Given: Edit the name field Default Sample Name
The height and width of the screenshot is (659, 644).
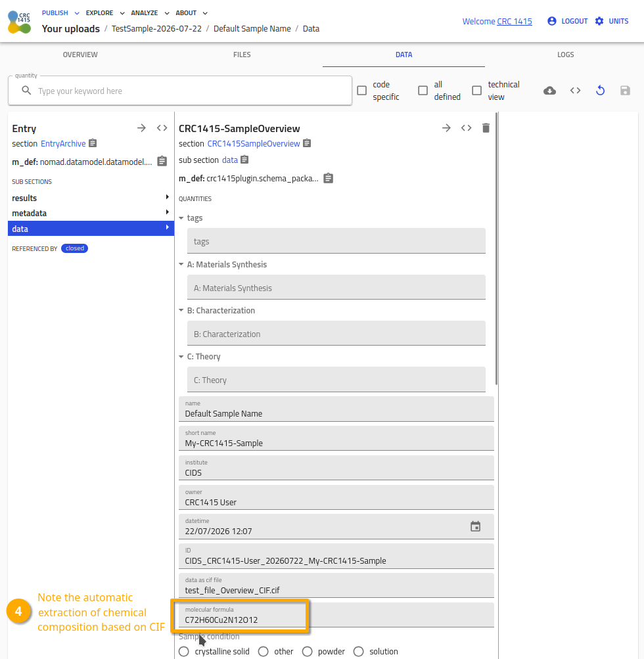Looking at the screenshot, I should [x=336, y=409].
